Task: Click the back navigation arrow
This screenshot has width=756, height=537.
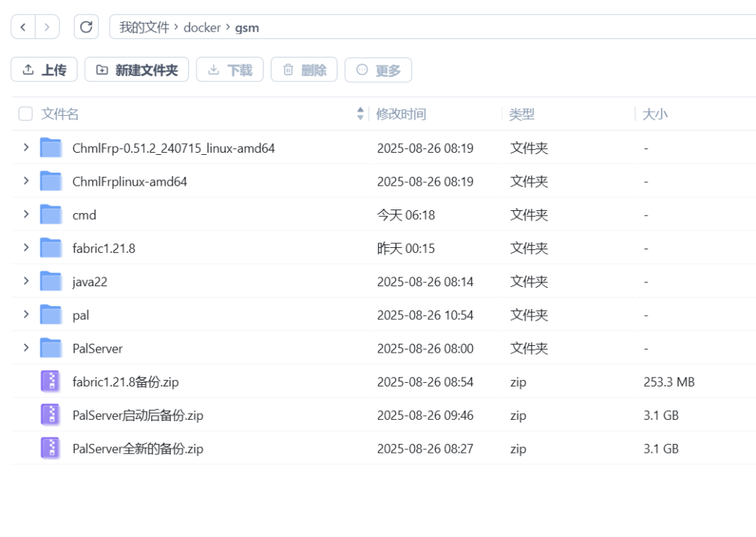Action: [x=22, y=26]
